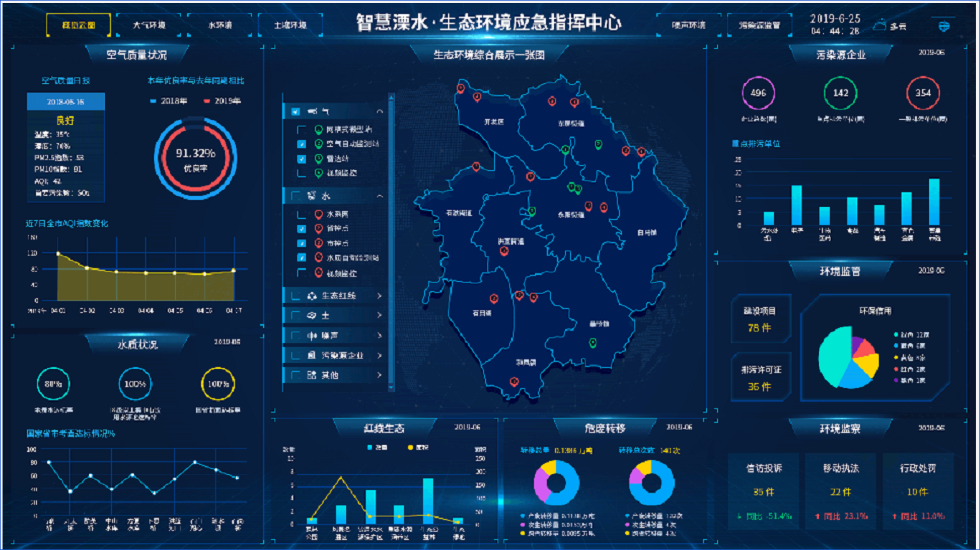Click the layer list scroll-down arrow
Viewport: 980px width, 550px height.
(391, 388)
